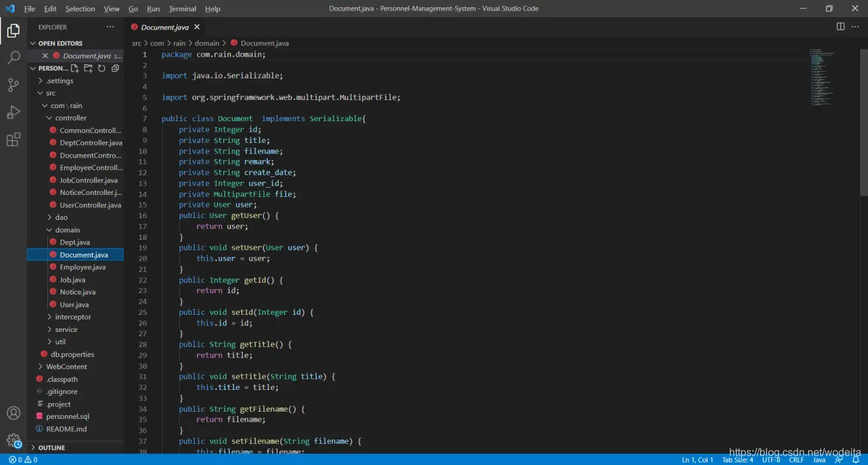
Task: Expand the .settings folder
Action: (75, 80)
